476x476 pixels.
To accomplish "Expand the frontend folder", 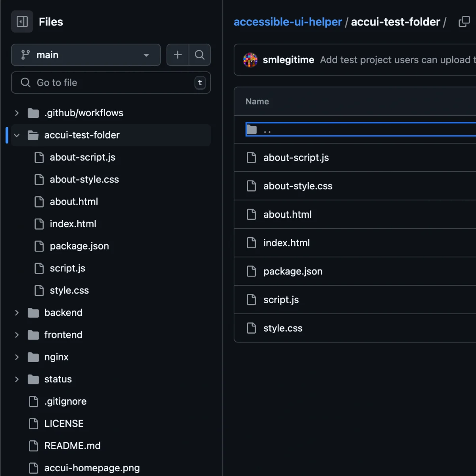I will pyautogui.click(x=17, y=335).
